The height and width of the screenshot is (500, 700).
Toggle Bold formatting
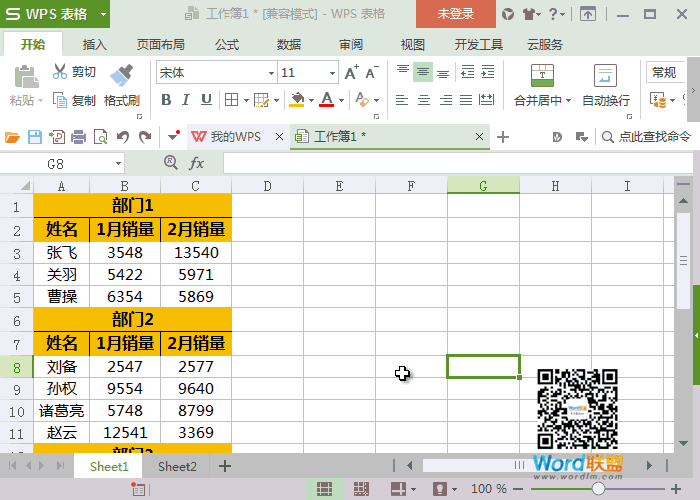pyautogui.click(x=166, y=100)
